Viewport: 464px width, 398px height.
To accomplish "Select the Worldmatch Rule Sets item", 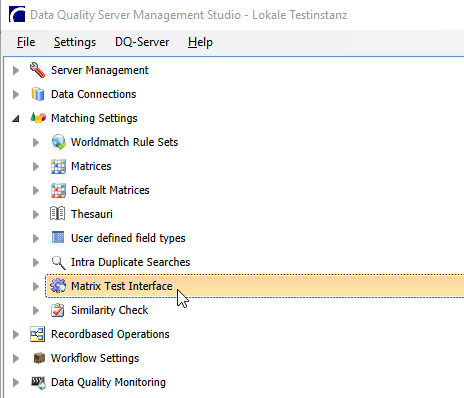I will pos(124,142).
